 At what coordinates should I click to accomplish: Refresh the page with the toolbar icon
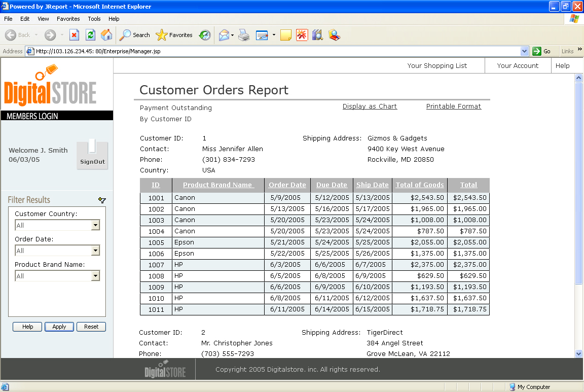click(x=90, y=35)
